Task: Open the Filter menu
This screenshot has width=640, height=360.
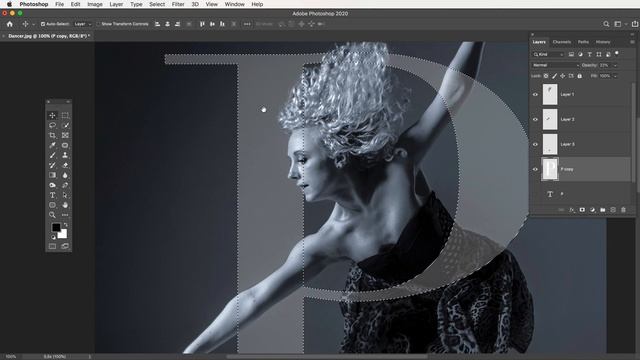Action: pos(178,4)
